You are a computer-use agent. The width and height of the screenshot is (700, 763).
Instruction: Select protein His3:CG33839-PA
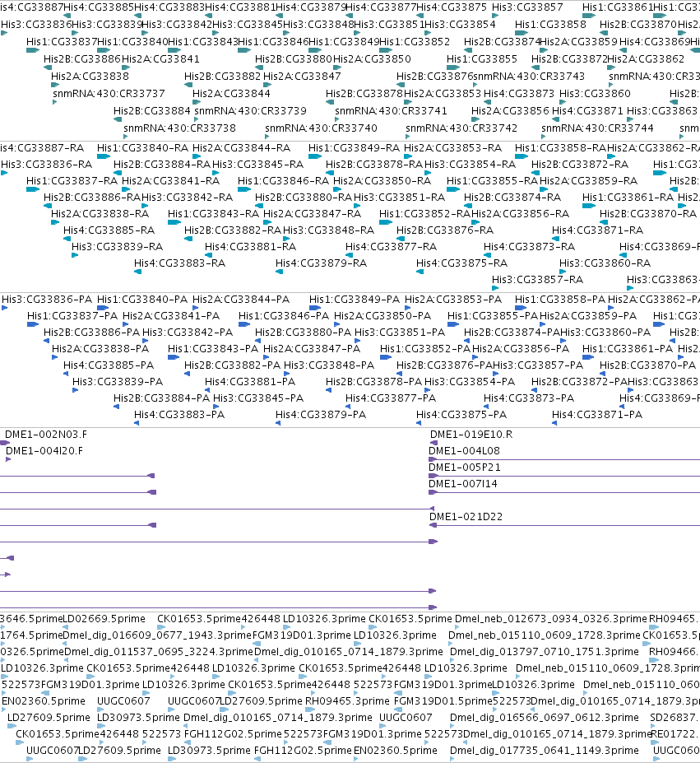[x=118, y=382]
